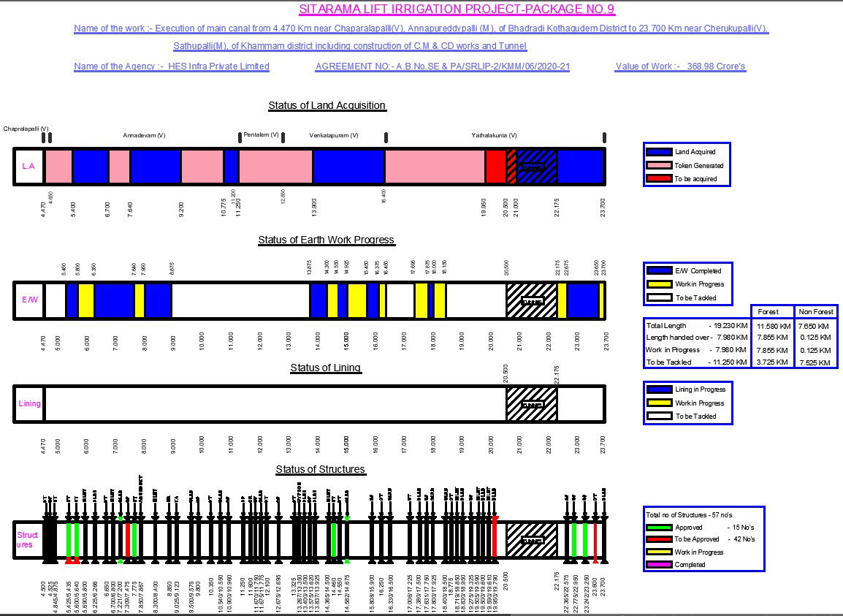Screen dimensions: 843x616
Task: Click the L.A label on the Land Acquisition bar
Action: [x=28, y=167]
